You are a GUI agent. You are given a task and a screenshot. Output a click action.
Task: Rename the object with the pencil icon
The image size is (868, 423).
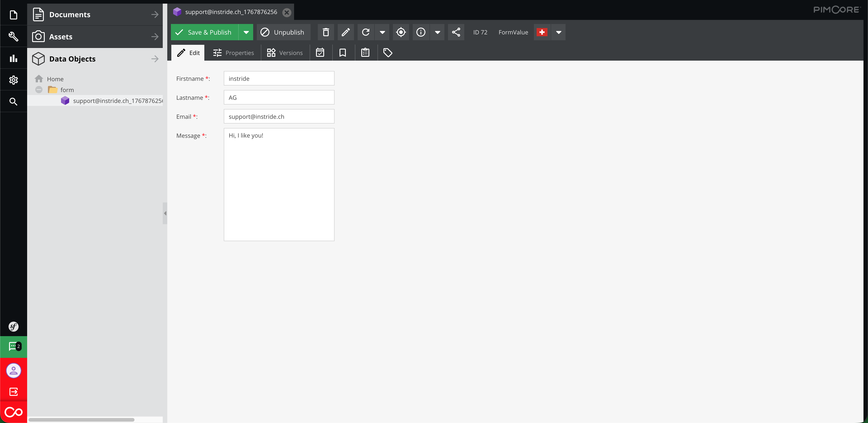pos(346,32)
